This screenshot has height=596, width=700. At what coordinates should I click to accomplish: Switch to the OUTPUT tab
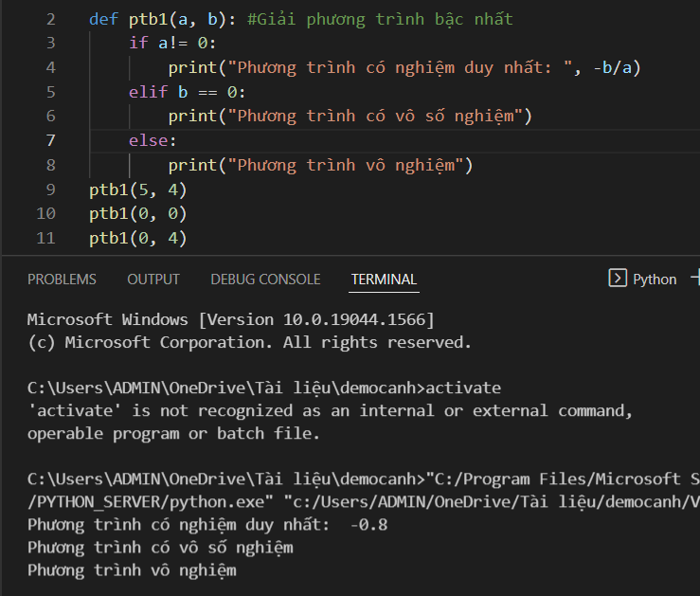[x=153, y=280]
